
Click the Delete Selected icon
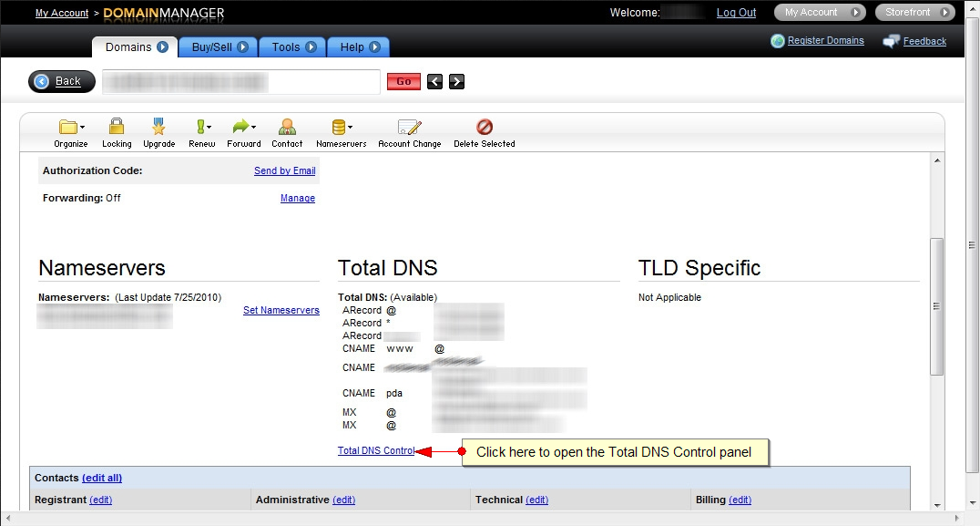(485, 127)
